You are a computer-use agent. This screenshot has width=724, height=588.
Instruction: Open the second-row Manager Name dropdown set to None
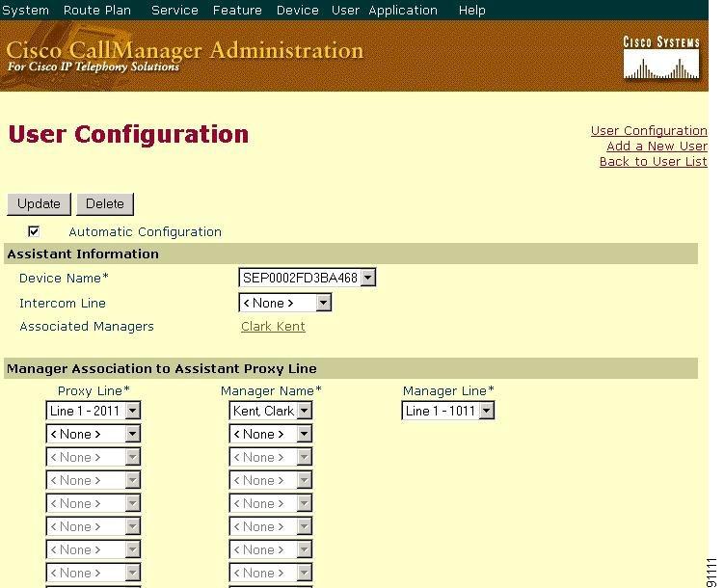click(271, 434)
